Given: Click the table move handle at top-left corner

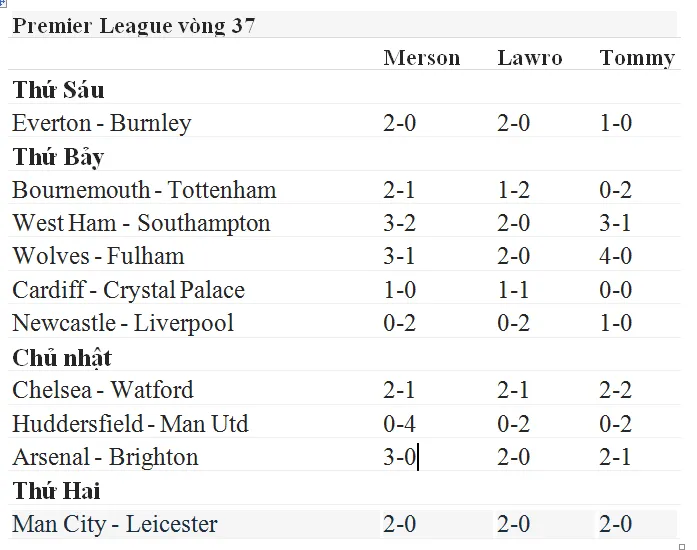Looking at the screenshot, I should point(3,3).
